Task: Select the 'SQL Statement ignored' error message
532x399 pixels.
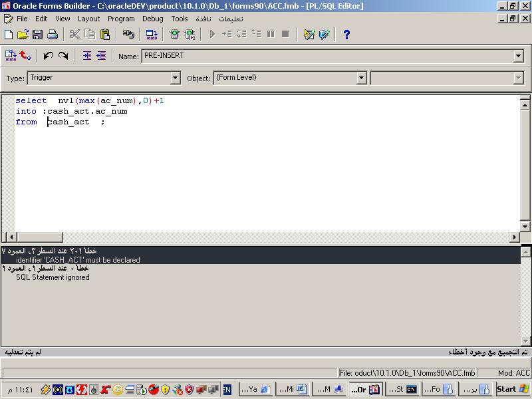Action: tap(53, 277)
